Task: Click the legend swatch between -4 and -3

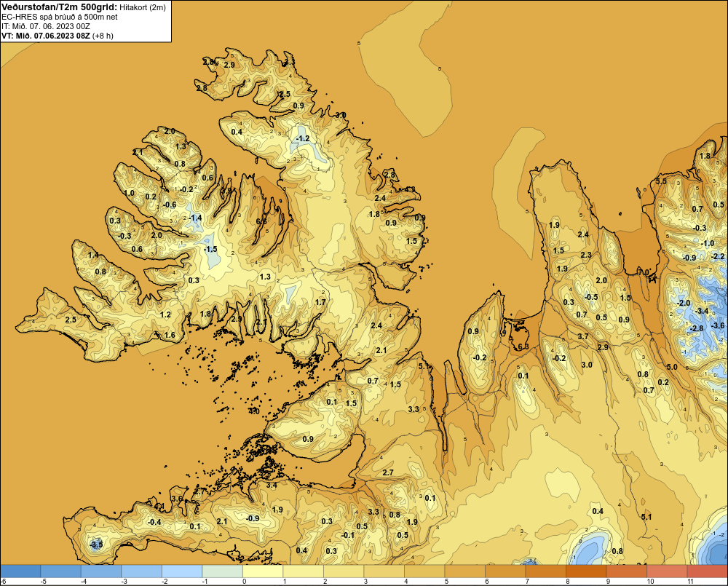Action: pos(101,571)
